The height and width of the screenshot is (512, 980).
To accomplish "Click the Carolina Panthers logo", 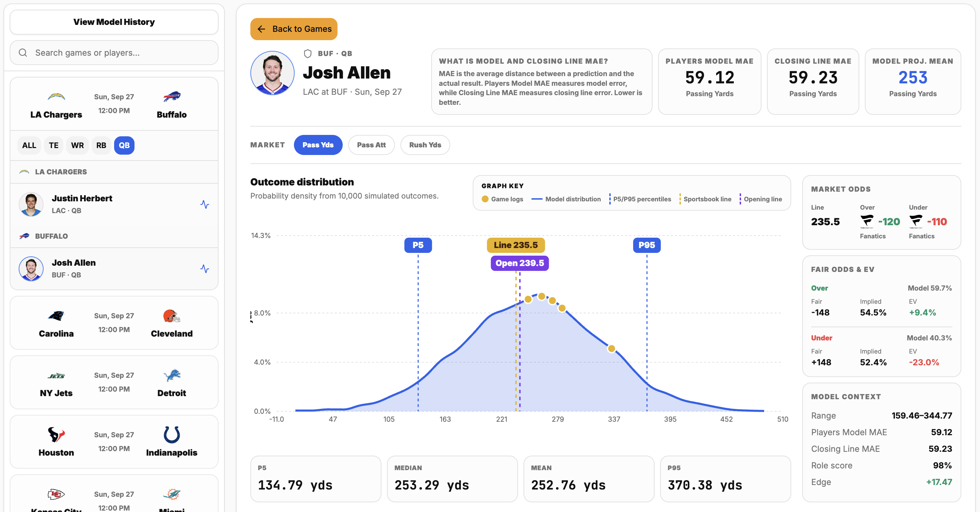I will [56, 316].
